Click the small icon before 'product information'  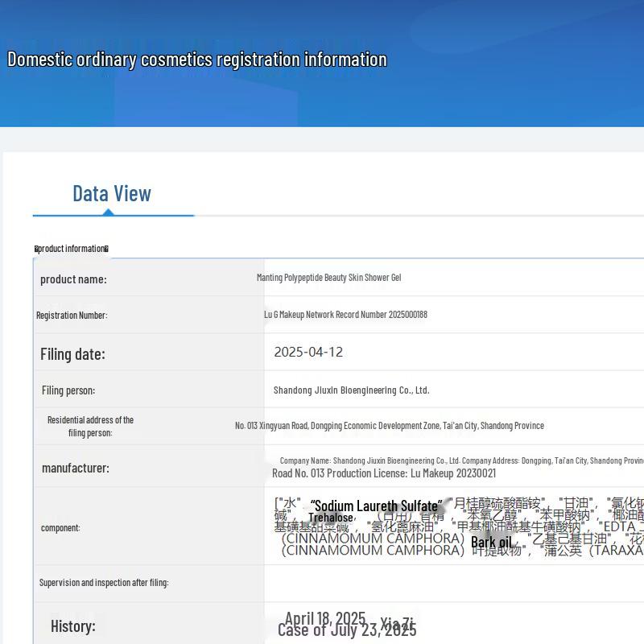[x=36, y=249]
